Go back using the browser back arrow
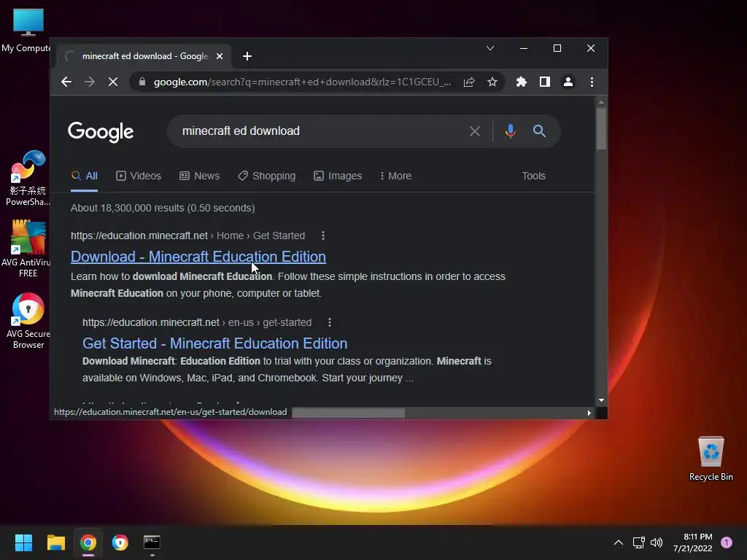 [66, 82]
